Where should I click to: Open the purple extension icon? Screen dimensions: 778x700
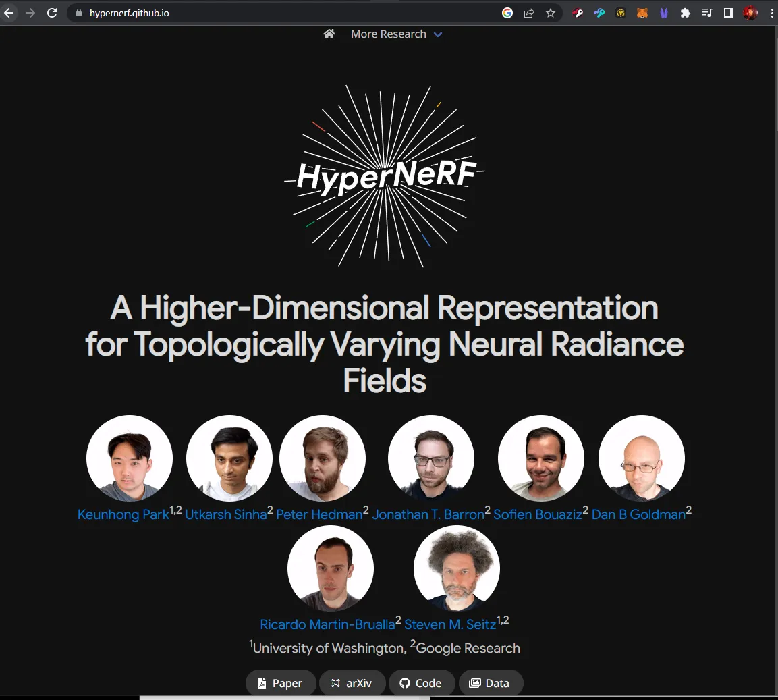(x=664, y=13)
